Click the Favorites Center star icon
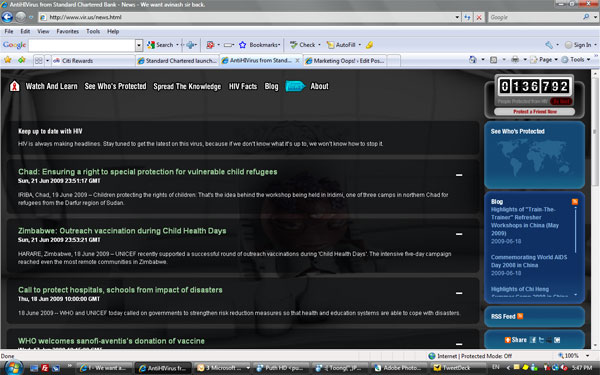 [x=8, y=60]
